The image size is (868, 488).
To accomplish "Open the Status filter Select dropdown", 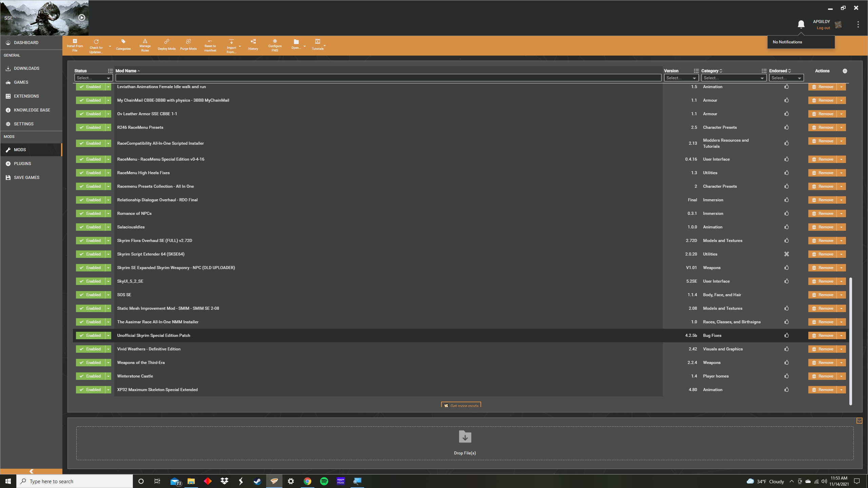I will coord(94,78).
